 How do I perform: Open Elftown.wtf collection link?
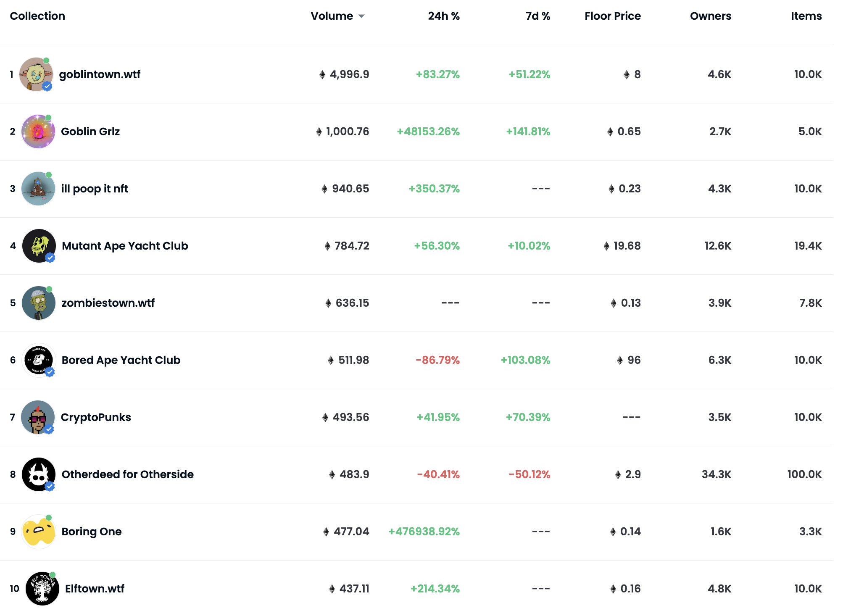click(x=95, y=589)
